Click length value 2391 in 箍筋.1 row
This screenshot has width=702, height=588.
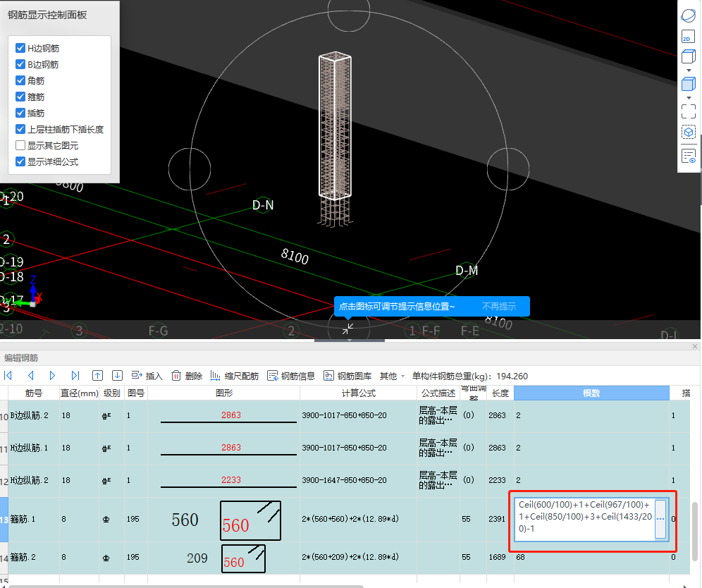497,519
